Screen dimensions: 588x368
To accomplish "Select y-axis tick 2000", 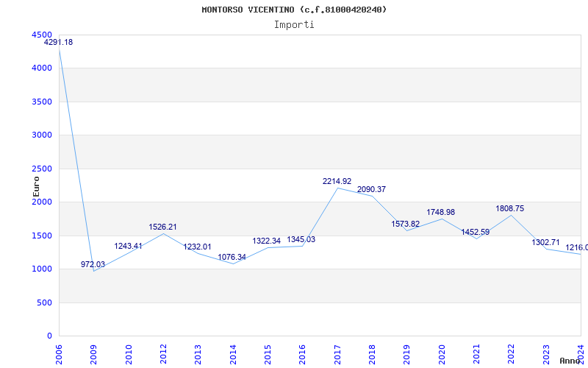I will pos(42,202).
